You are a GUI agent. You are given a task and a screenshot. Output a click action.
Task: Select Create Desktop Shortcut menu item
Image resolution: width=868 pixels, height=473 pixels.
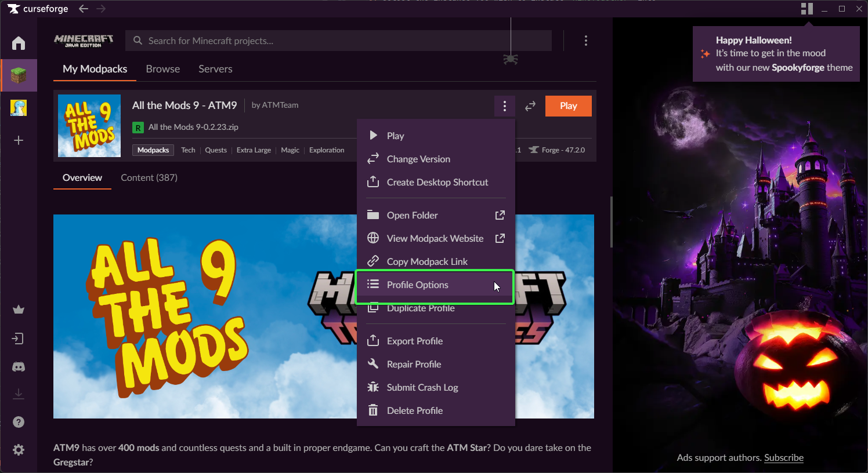(x=436, y=182)
